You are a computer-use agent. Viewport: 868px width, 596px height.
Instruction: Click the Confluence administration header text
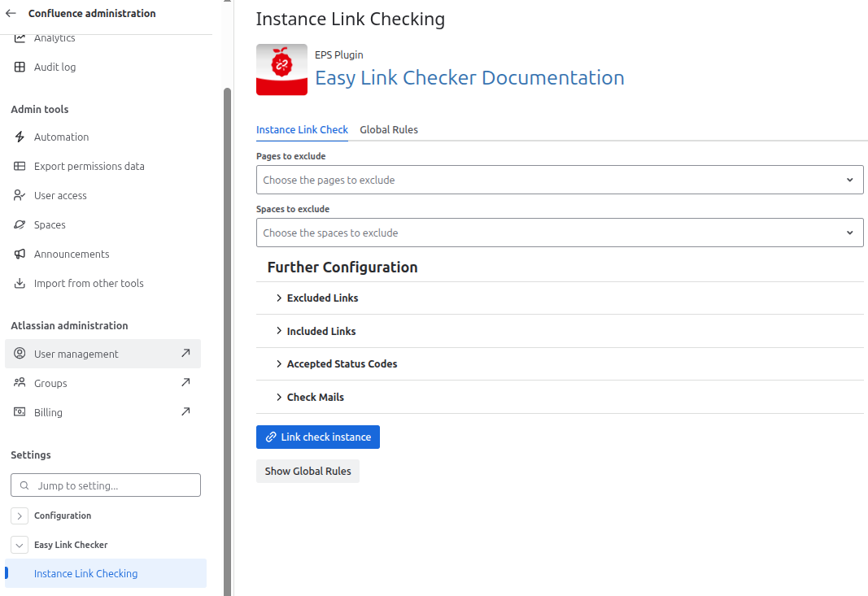92,13
